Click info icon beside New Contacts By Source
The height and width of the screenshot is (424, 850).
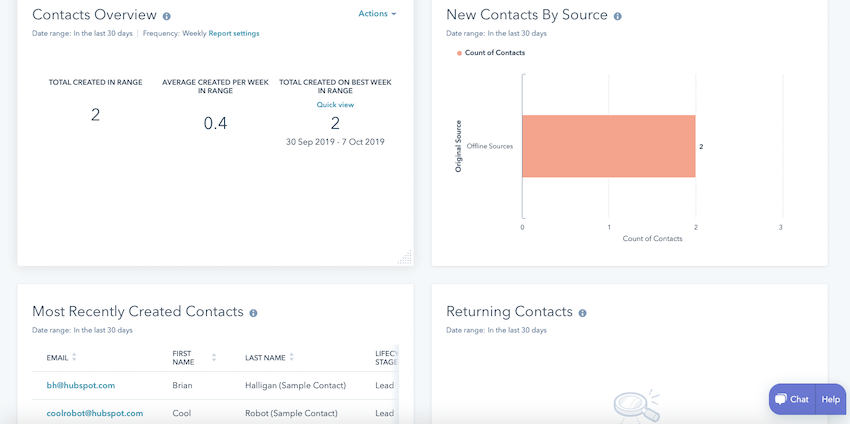click(x=617, y=16)
